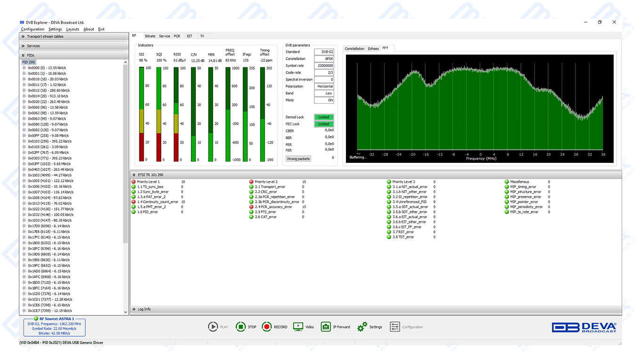This screenshot has width=641, height=364.
Task: Expand PID 0x0000 tree node
Action: pyautogui.click(x=24, y=68)
